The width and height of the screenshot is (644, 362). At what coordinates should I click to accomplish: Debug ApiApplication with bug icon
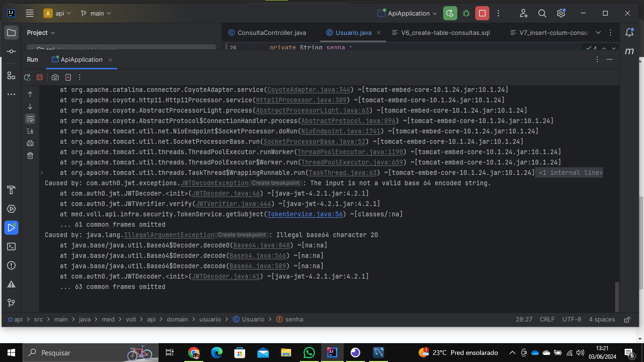click(466, 13)
